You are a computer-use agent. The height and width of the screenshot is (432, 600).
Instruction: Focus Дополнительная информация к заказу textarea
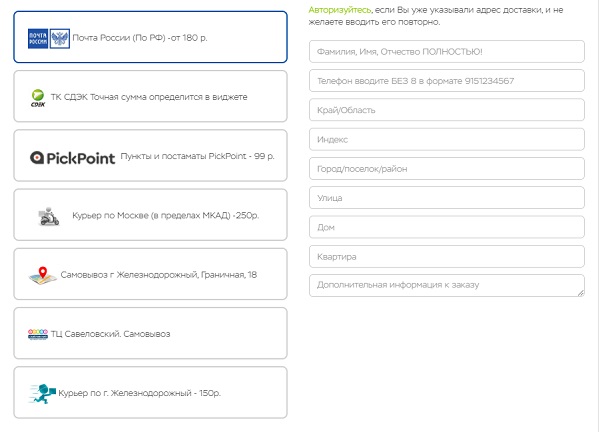click(447, 285)
